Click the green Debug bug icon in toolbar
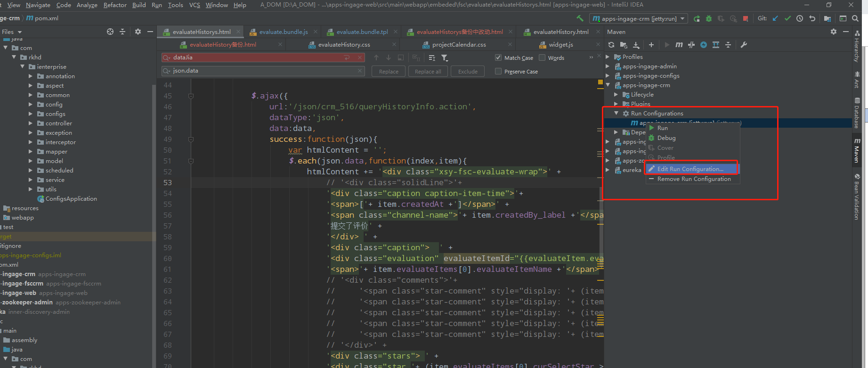 click(x=708, y=18)
